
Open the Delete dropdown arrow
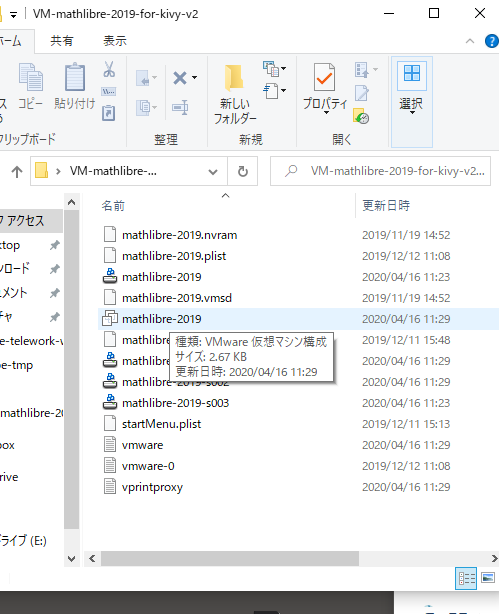(x=194, y=78)
